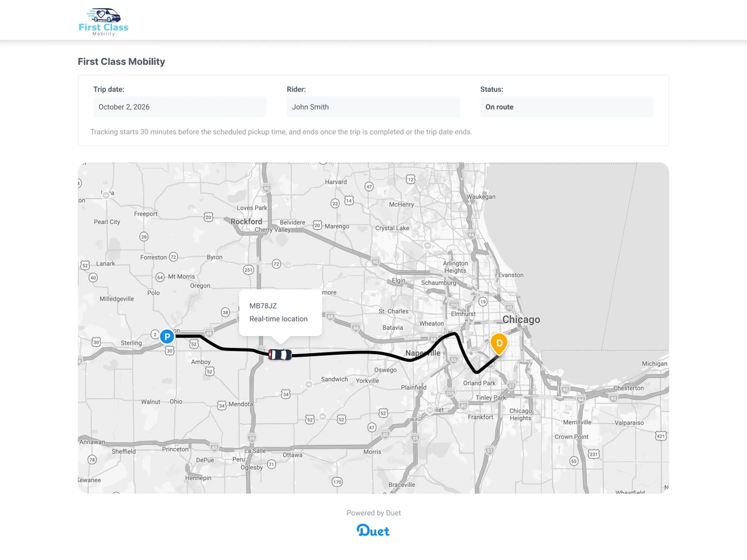Image resolution: width=747 pixels, height=560 pixels.
Task: Click the Michigan label on map
Action: [x=654, y=364]
